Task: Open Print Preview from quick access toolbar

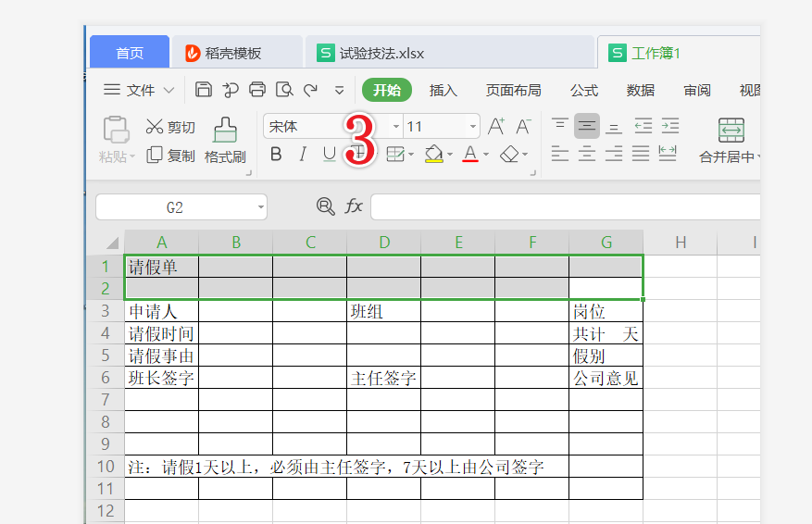Action: 284,90
